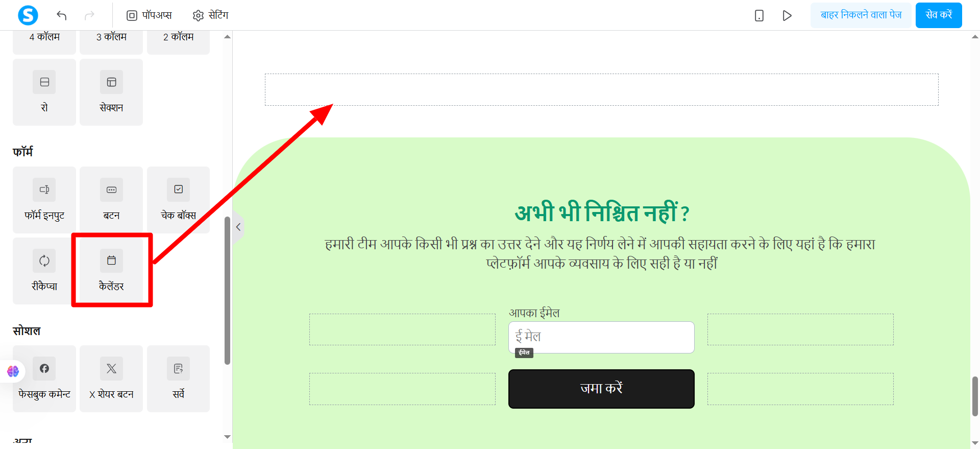The image size is (980, 449).
Task: Click the सेव करें button
Action: (939, 15)
